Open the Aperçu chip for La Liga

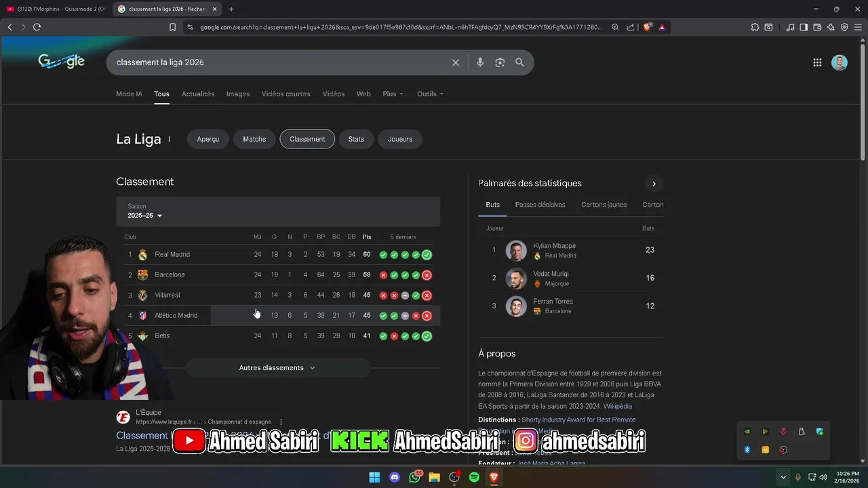(208, 139)
